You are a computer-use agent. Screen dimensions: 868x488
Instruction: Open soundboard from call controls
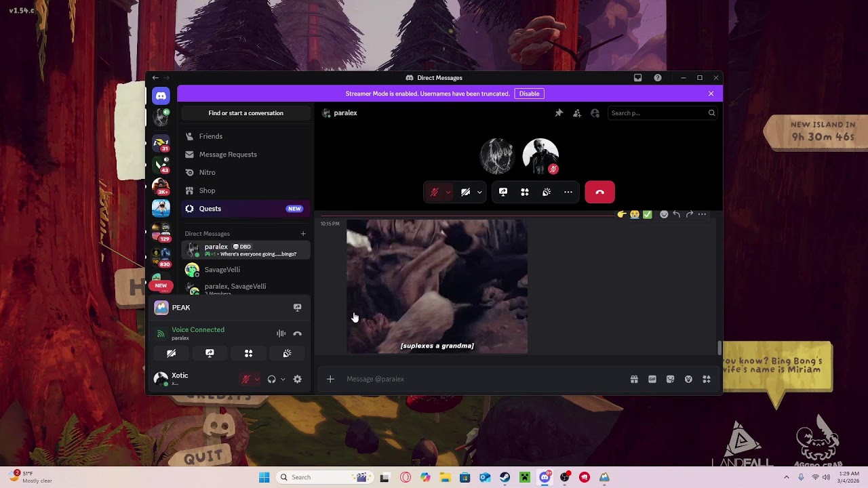point(547,192)
